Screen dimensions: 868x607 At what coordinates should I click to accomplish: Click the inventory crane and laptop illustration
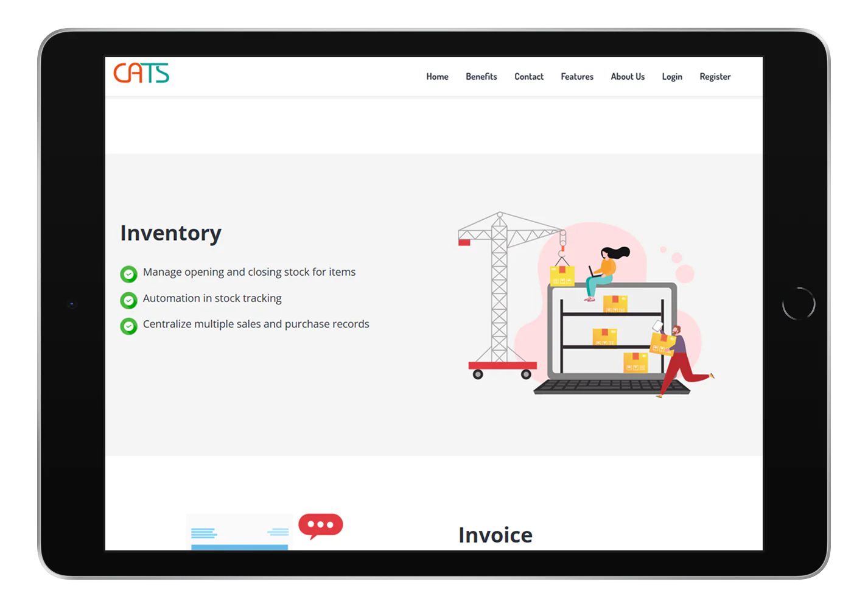click(586, 304)
